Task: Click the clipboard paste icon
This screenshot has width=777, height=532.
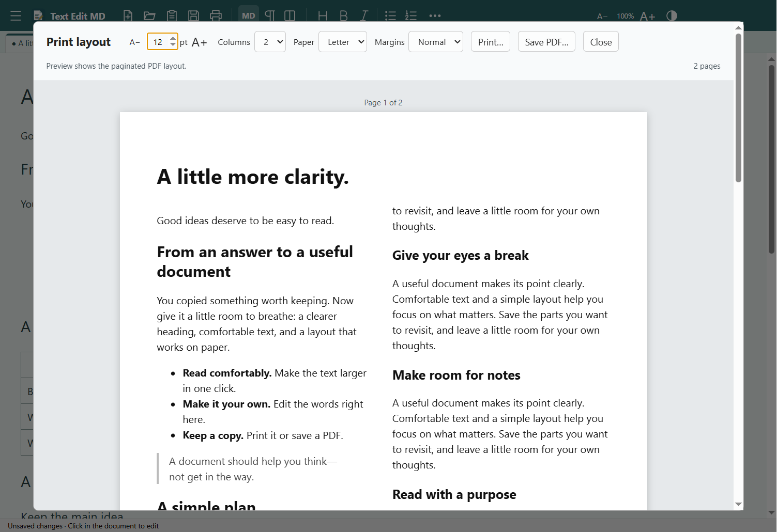Action: point(172,16)
